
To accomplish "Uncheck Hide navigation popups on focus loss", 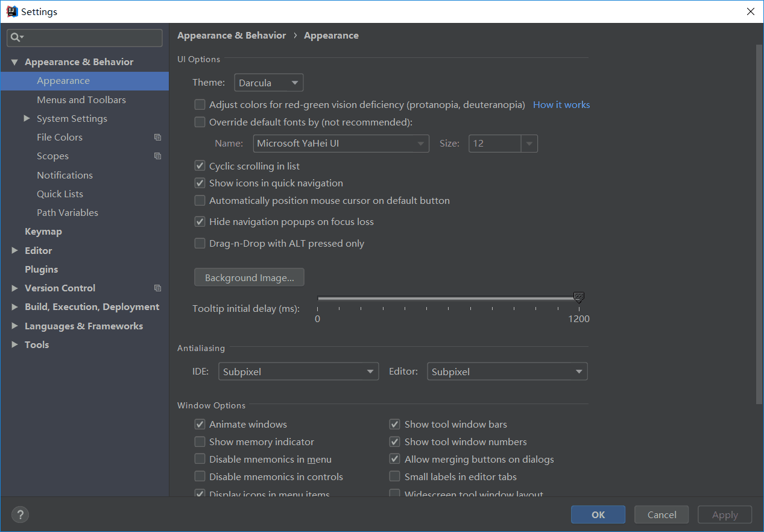I will tap(200, 221).
